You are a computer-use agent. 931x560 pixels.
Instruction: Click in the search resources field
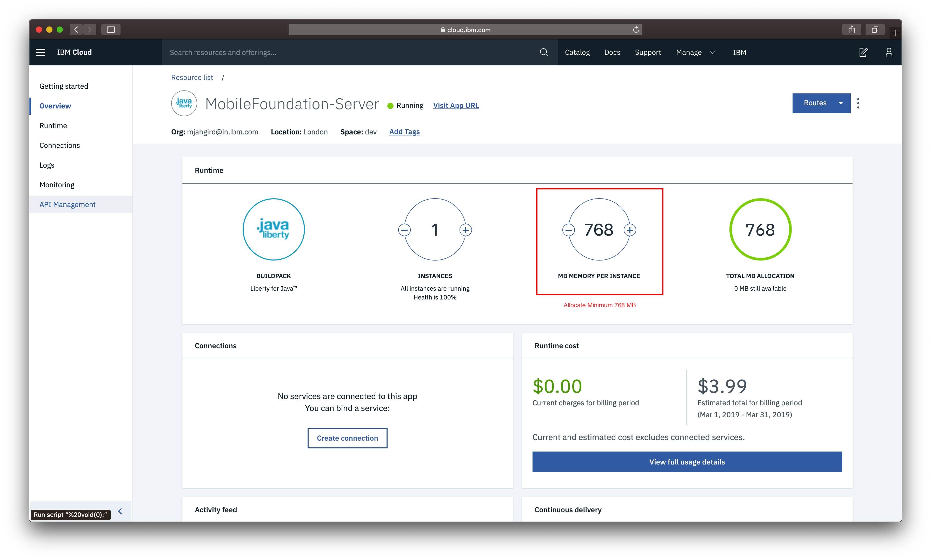point(351,52)
